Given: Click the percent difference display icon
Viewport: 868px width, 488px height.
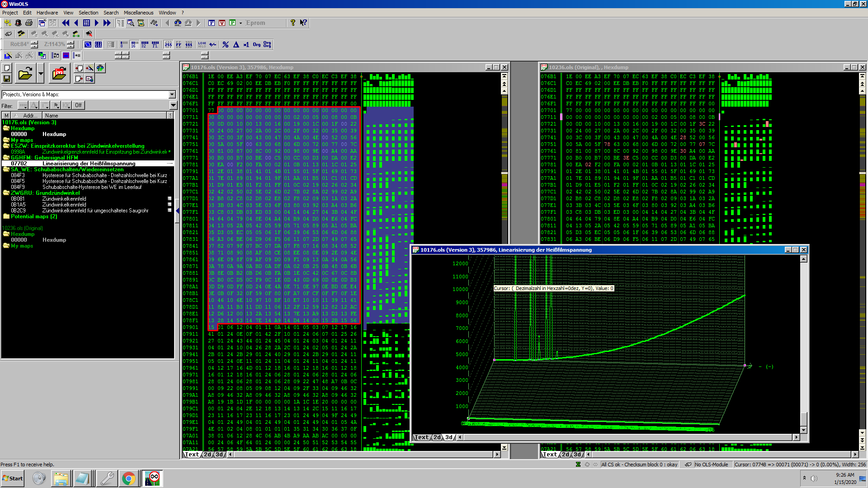Looking at the screenshot, I should tap(226, 44).
